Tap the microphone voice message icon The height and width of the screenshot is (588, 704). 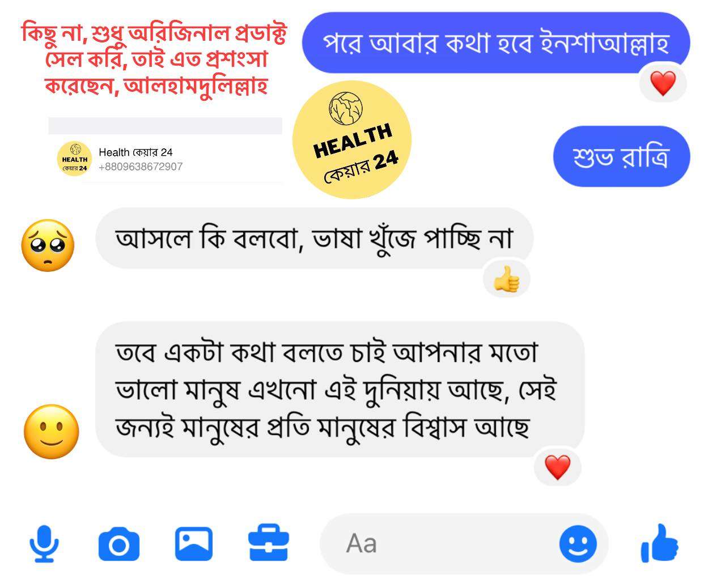(44, 544)
